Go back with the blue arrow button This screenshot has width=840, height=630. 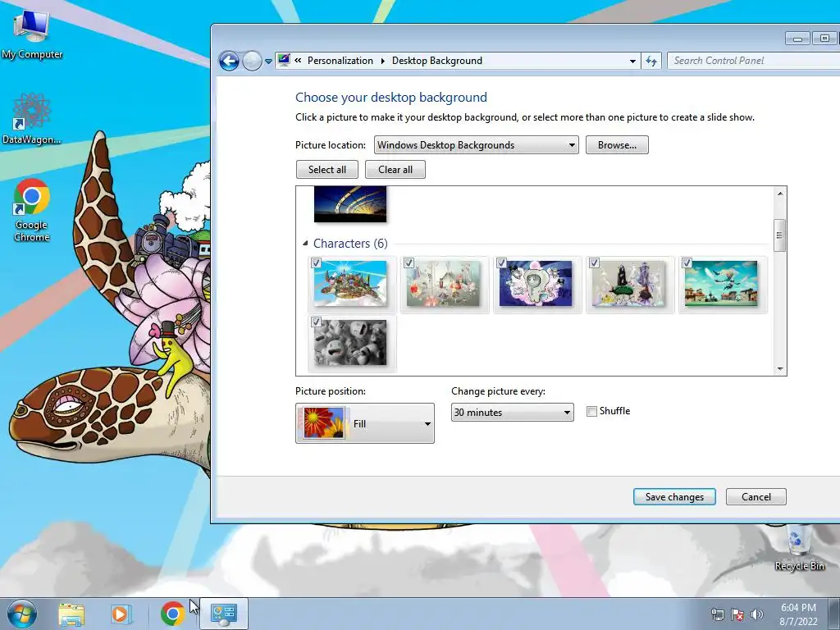click(230, 61)
